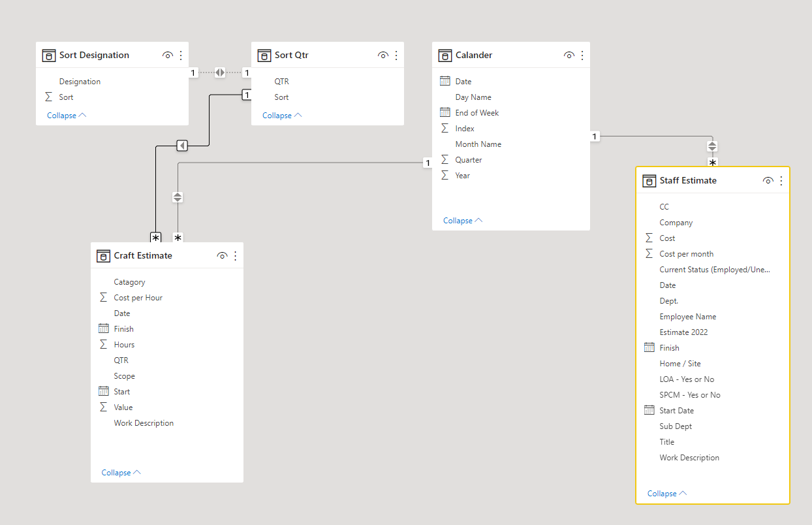This screenshot has height=525, width=812.
Task: Click the sigma icon next to Year
Action: [445, 176]
